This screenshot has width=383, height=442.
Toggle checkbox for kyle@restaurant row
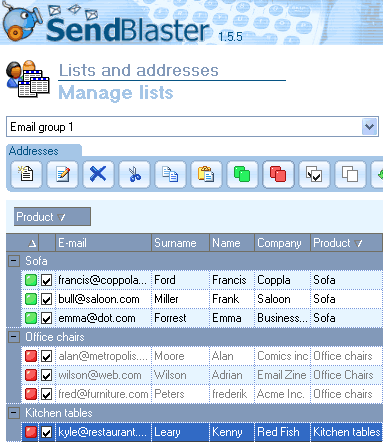(47, 432)
